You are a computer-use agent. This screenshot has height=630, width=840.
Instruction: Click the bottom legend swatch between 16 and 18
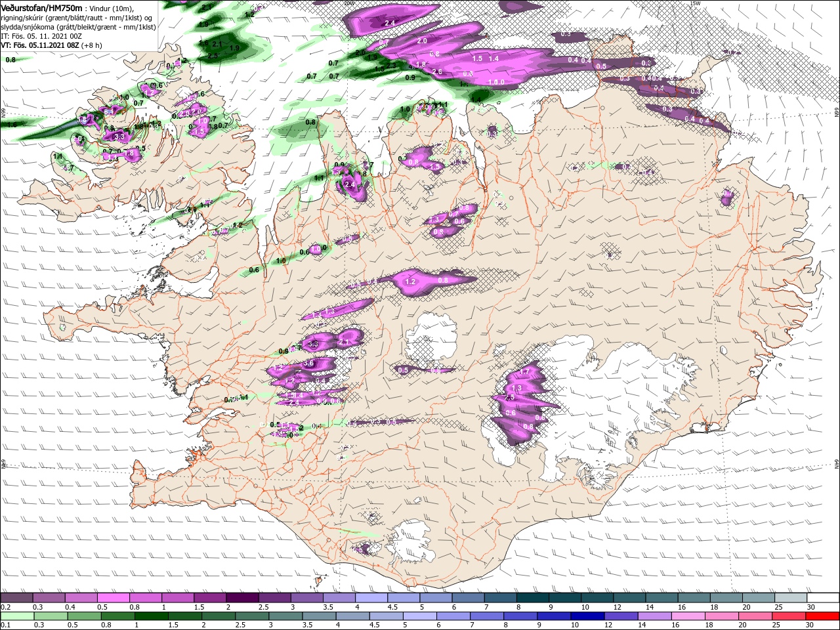[x=688, y=616]
